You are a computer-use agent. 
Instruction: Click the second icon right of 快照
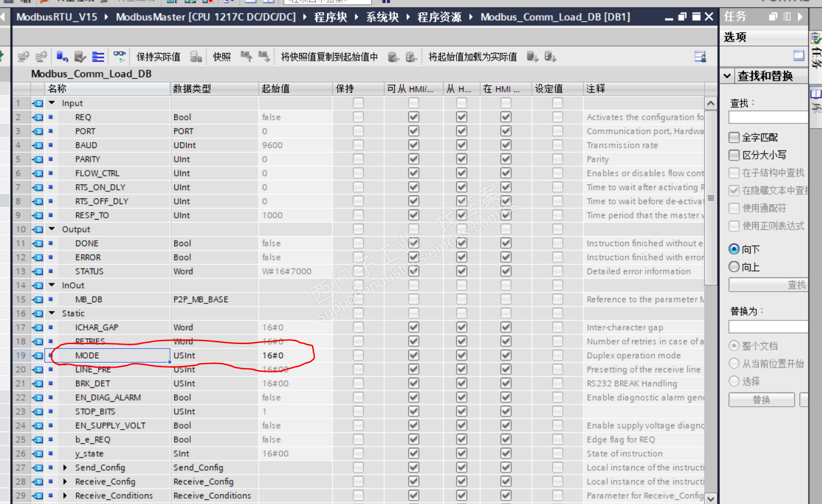(x=264, y=57)
